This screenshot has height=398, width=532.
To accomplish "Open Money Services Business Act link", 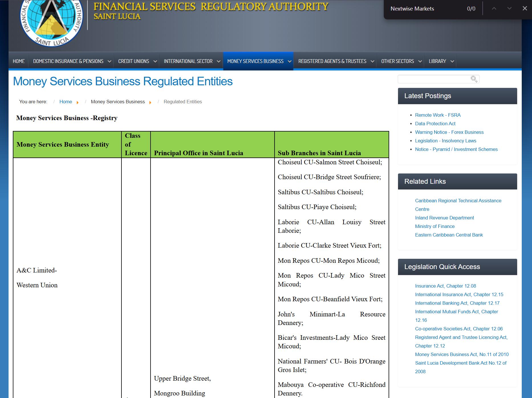I will [x=462, y=354].
